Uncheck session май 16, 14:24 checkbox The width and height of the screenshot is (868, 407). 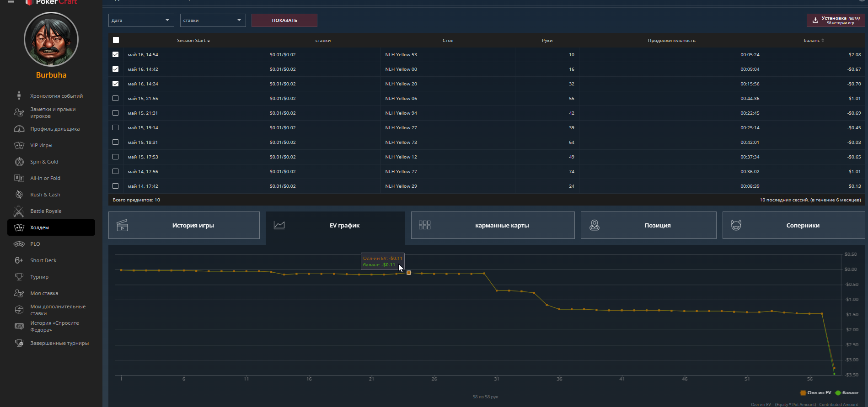pyautogui.click(x=115, y=84)
